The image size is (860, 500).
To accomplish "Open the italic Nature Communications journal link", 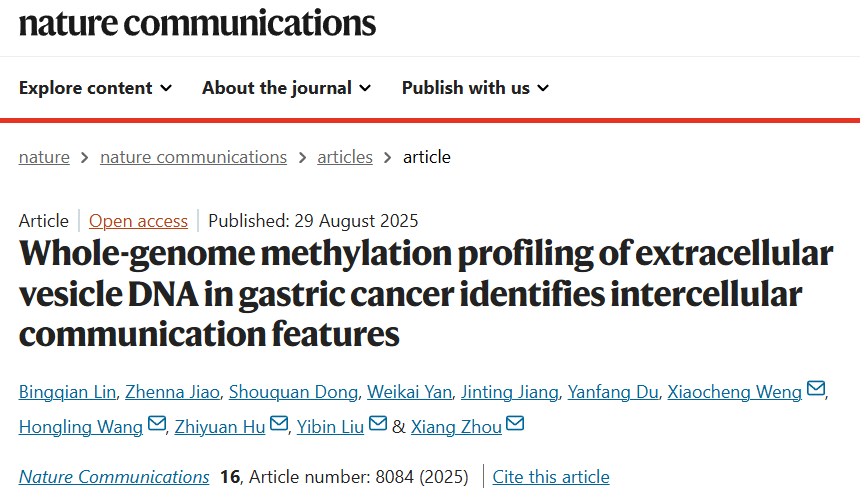I will 114,477.
